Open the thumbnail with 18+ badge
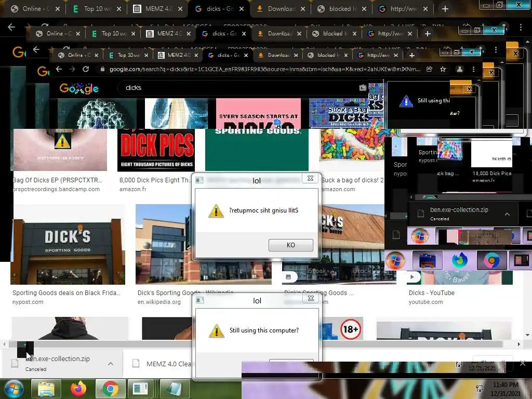Image resolution: width=532 pixels, height=399 pixels. click(x=343, y=328)
